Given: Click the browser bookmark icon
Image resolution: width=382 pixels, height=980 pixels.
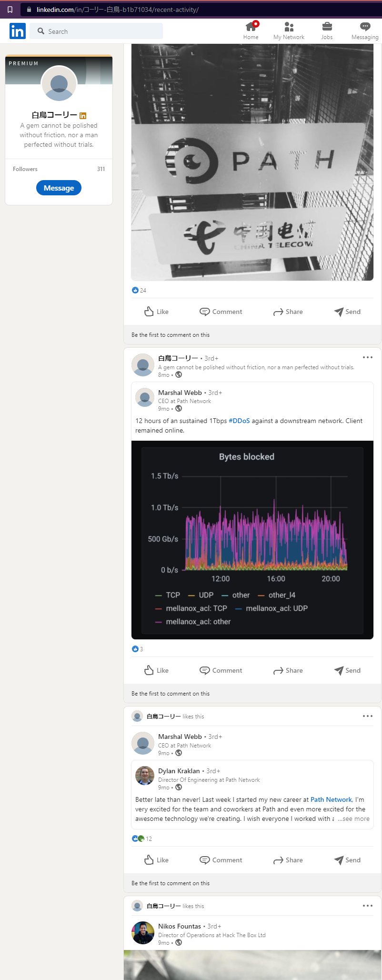Looking at the screenshot, I should [x=10, y=10].
